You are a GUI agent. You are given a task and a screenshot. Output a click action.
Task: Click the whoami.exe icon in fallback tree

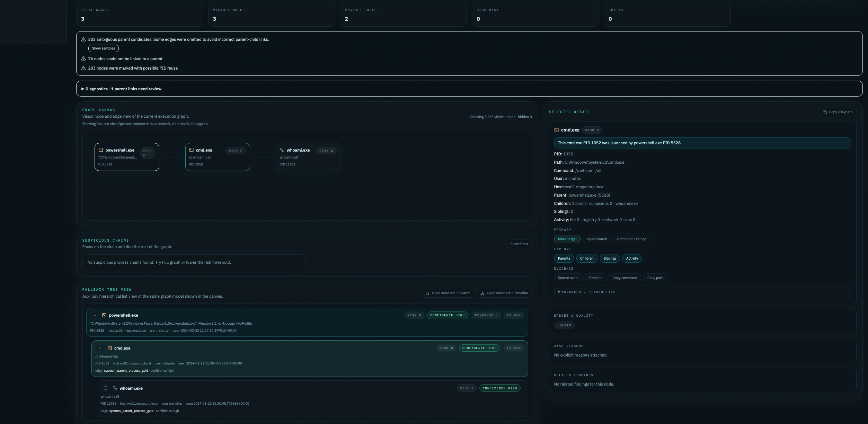115,388
